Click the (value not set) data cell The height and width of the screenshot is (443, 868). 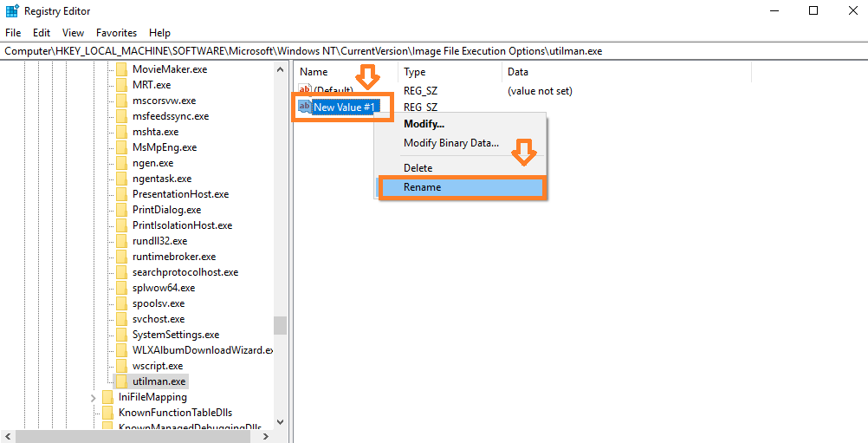point(540,91)
